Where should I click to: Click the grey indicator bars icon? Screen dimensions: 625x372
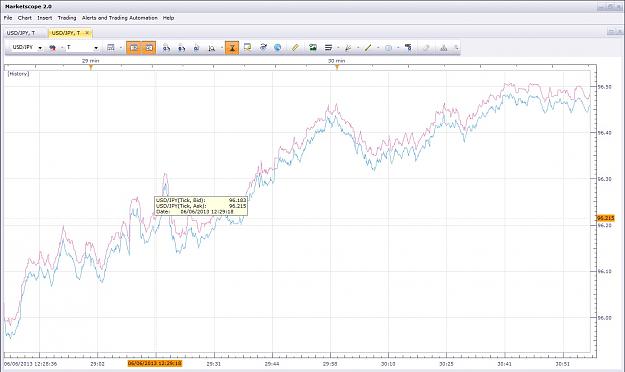444,48
